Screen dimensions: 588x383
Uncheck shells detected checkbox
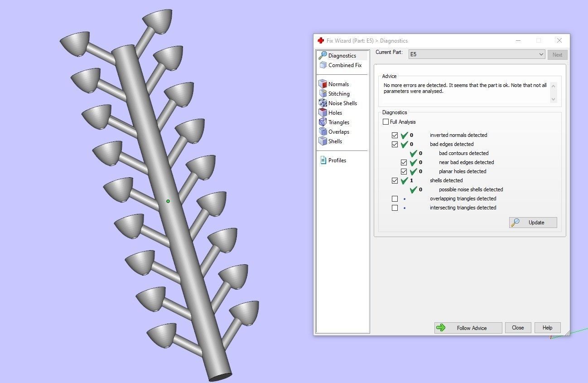395,180
